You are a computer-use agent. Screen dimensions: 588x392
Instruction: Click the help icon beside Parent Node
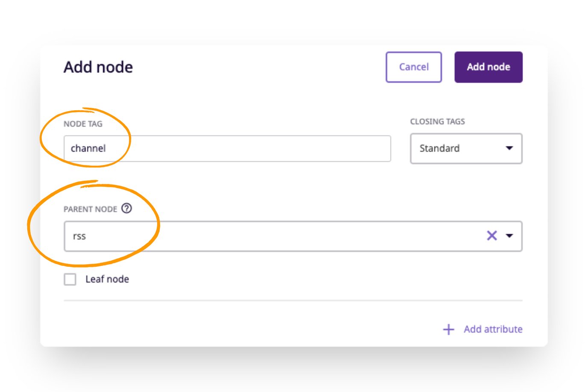[127, 209]
